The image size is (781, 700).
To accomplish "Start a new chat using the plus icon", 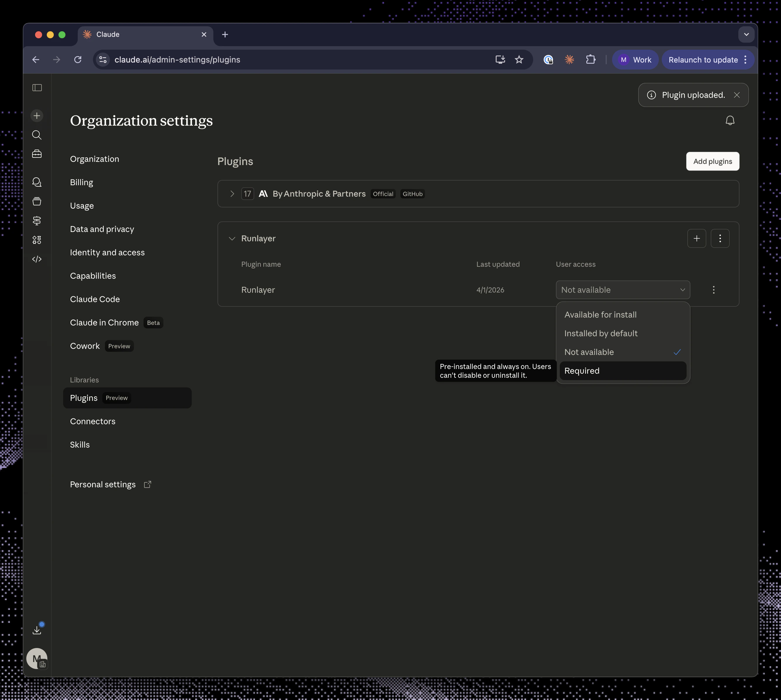I will pyautogui.click(x=37, y=115).
